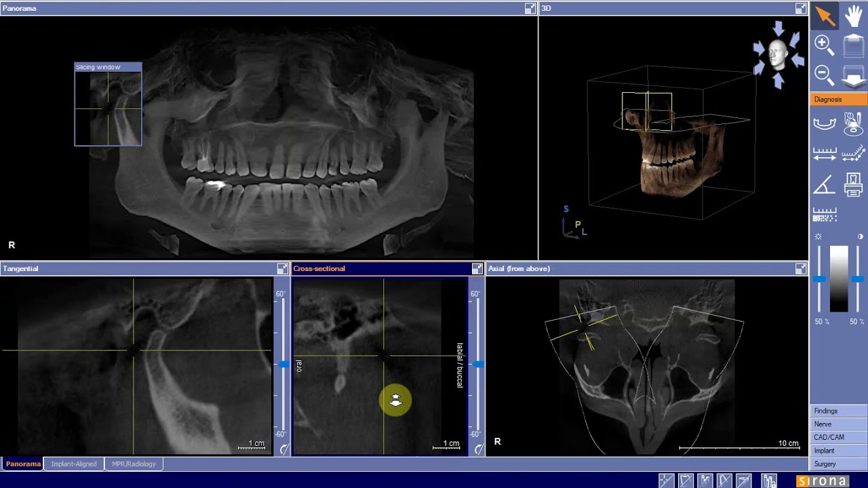The image size is (868, 488).
Task: Expand the Nerve panel
Action: click(x=839, y=424)
